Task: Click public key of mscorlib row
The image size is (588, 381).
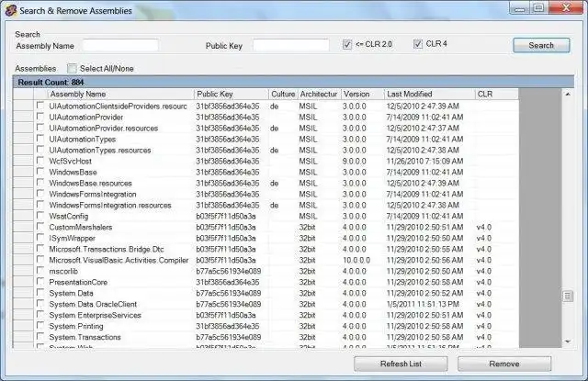Action: [229, 271]
